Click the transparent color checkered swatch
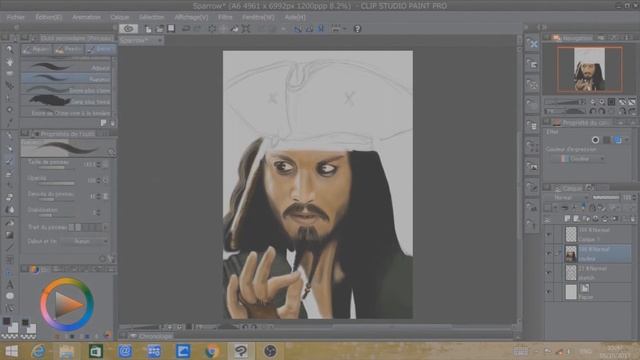640x360 pixels. 9,337
